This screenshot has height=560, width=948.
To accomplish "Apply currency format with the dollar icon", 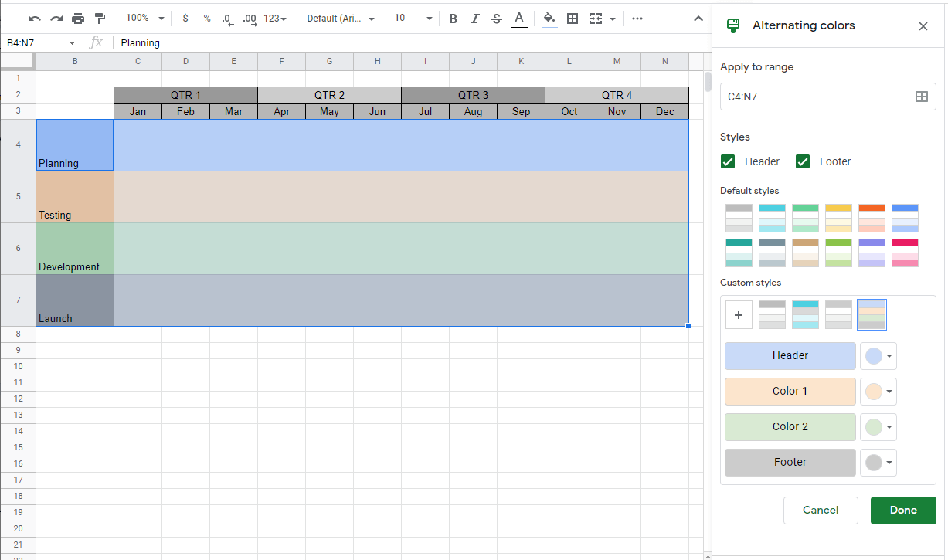I will (185, 17).
